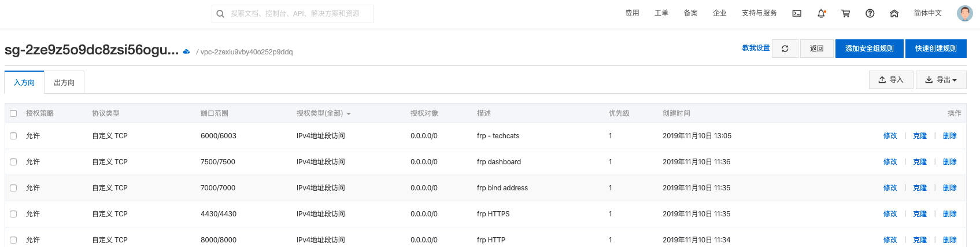Click 修改 for the frp dashboard rule

point(890,162)
